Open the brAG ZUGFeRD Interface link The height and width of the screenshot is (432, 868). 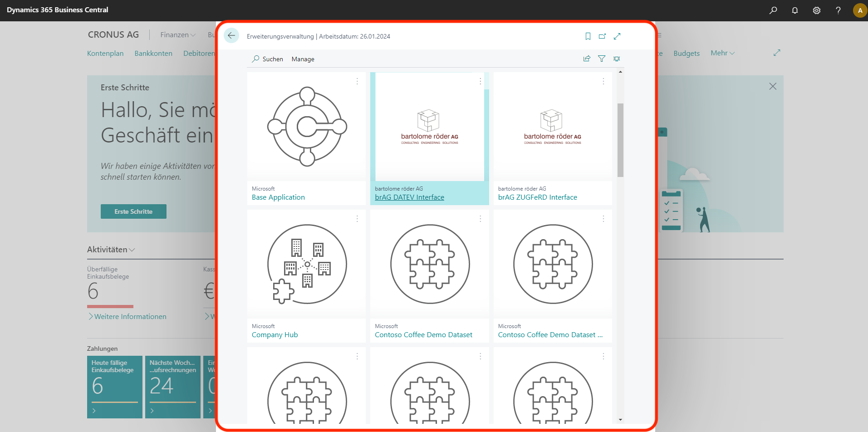click(537, 197)
